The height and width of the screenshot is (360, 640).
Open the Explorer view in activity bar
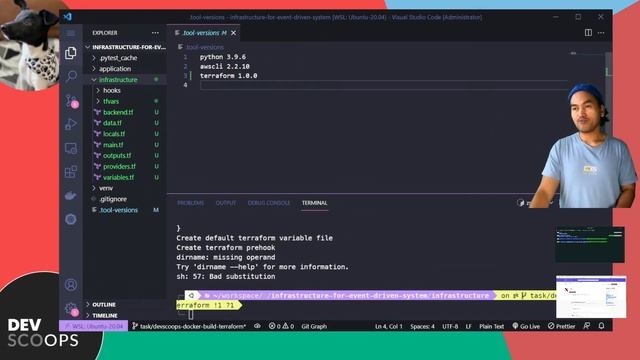(x=71, y=53)
